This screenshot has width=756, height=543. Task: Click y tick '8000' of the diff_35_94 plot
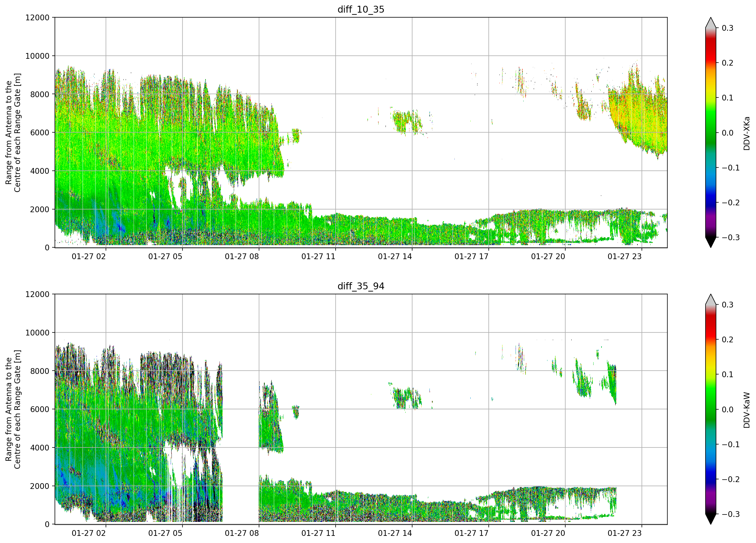40,371
